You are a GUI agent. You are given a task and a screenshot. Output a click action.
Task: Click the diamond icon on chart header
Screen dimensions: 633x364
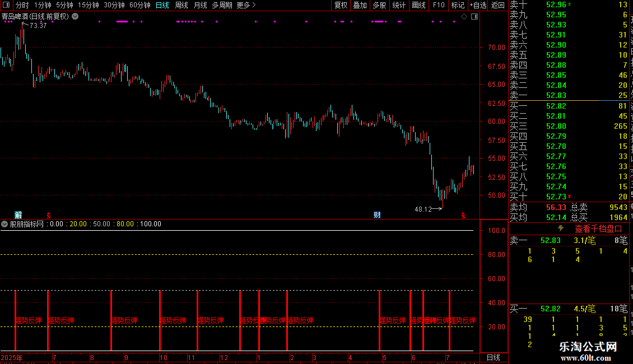(x=464, y=17)
